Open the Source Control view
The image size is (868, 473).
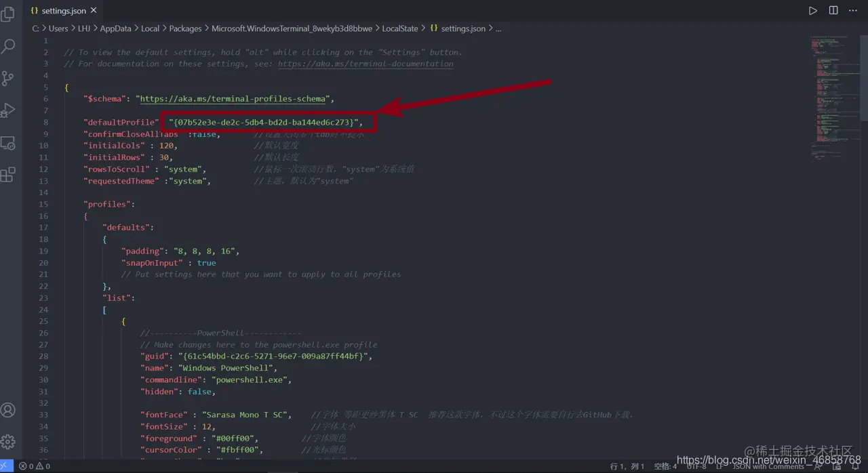(x=8, y=79)
